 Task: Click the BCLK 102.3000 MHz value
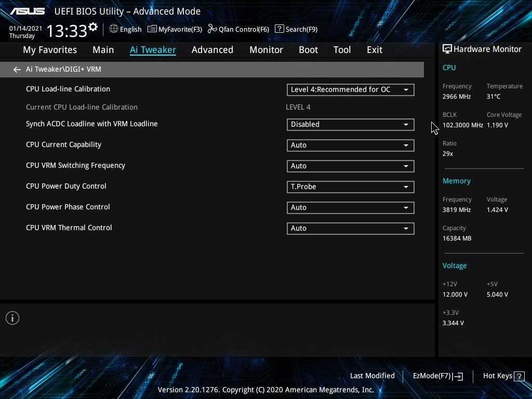pos(463,125)
